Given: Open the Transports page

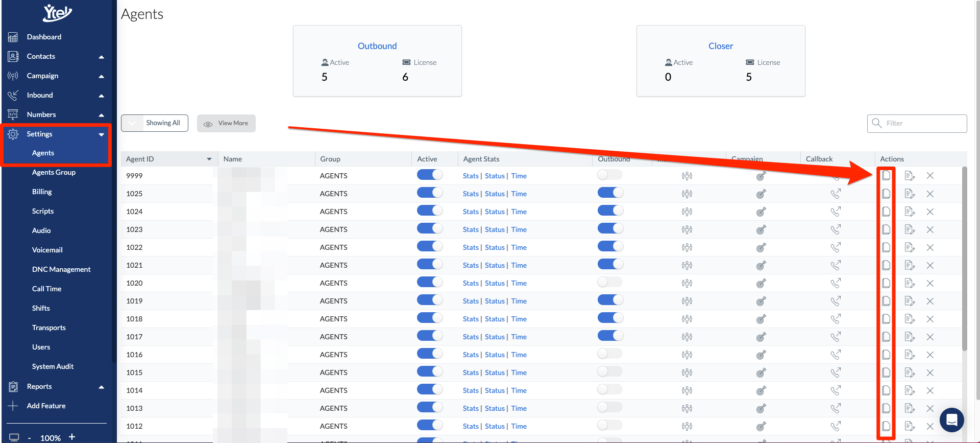Looking at the screenshot, I should click(x=48, y=328).
